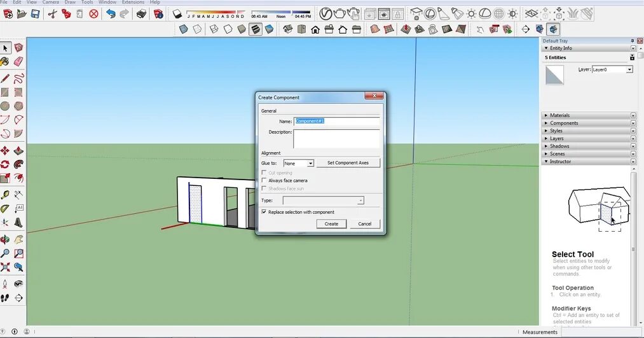Click the Save floppy disk icon
The height and width of the screenshot is (338, 644).
[x=36, y=14]
